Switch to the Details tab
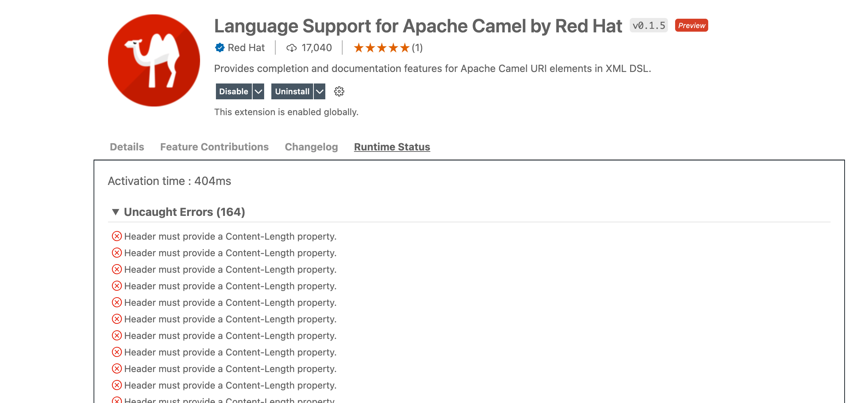Viewport: 868px width, 403px height. click(x=127, y=147)
